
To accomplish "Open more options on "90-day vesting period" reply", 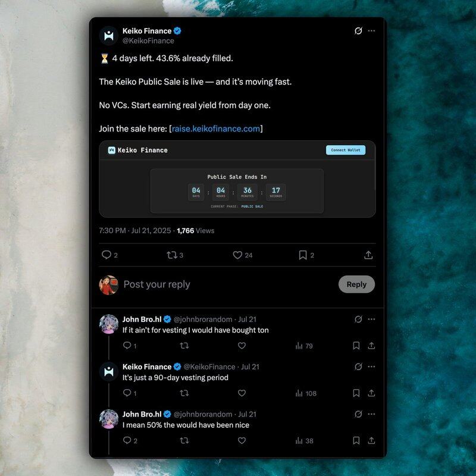I will [x=371, y=367].
